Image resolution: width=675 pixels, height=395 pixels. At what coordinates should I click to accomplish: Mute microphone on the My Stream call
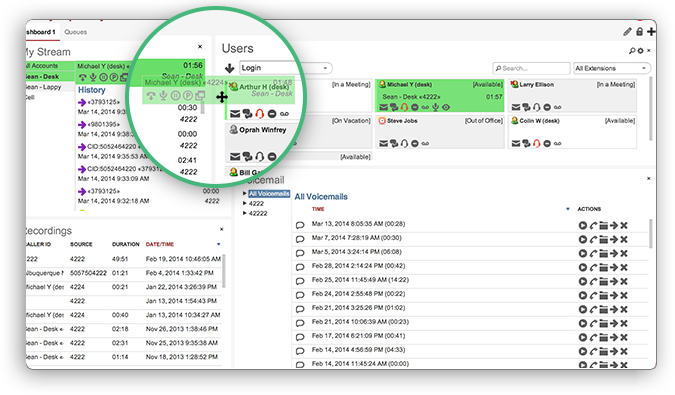click(93, 77)
